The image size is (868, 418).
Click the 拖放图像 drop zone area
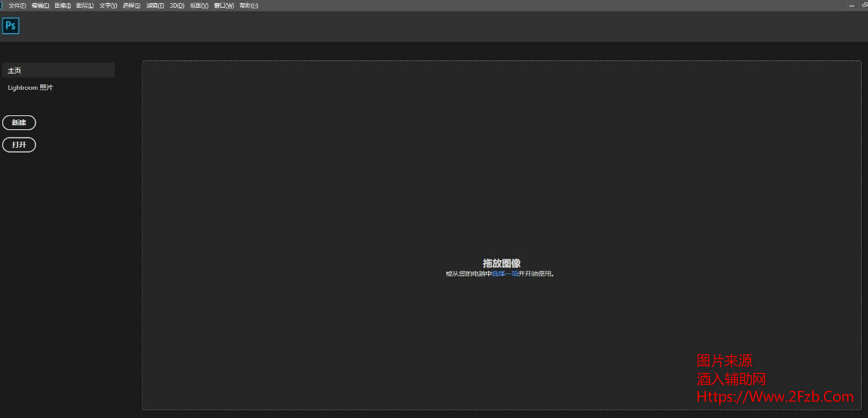point(501,194)
